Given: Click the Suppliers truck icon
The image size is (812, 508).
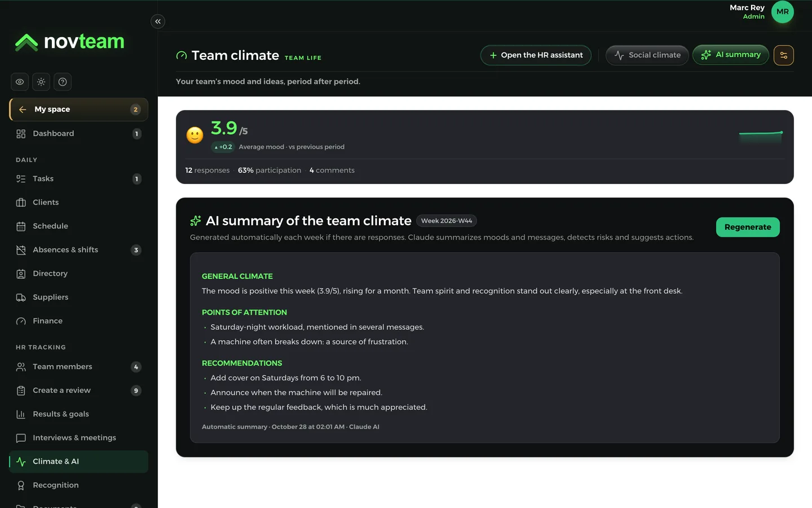Looking at the screenshot, I should click(21, 297).
